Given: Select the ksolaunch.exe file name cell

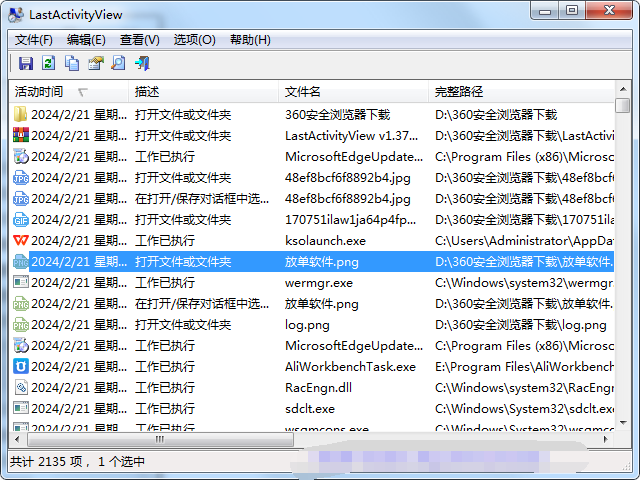Looking at the screenshot, I should (325, 241).
